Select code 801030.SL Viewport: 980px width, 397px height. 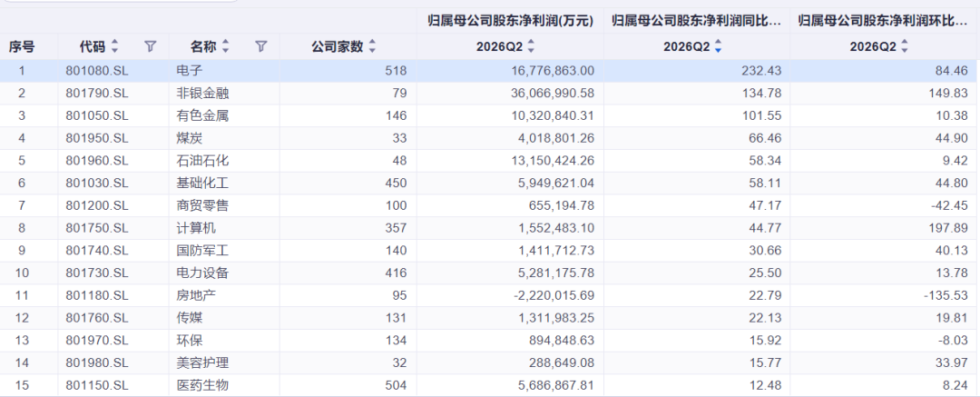(97, 184)
